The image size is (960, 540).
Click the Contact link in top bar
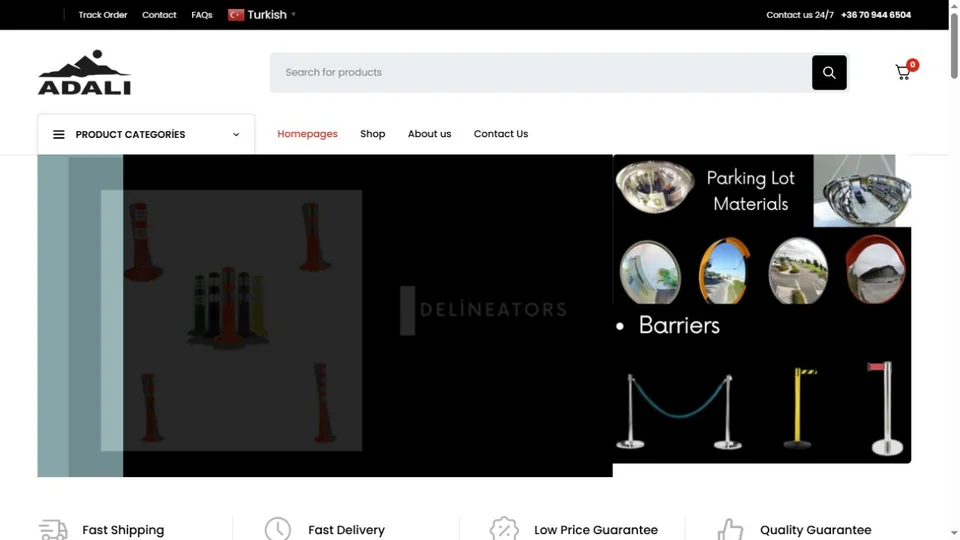tap(159, 15)
